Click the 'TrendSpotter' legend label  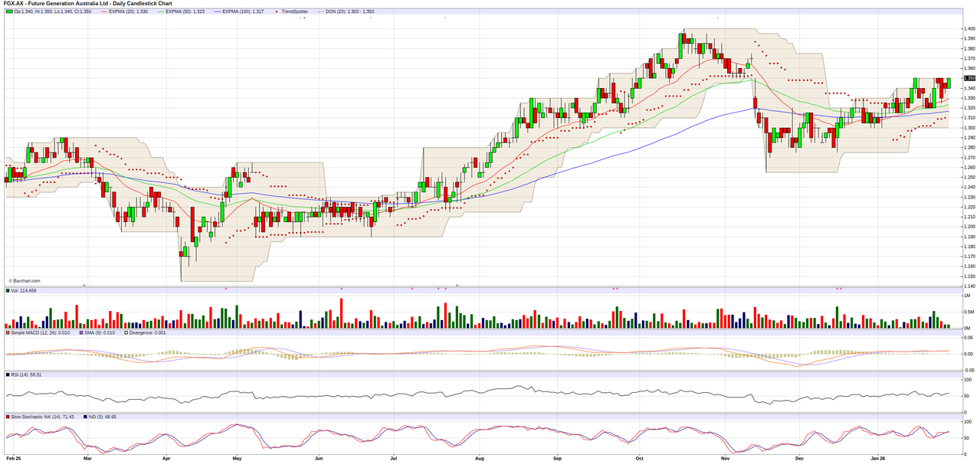(x=295, y=11)
